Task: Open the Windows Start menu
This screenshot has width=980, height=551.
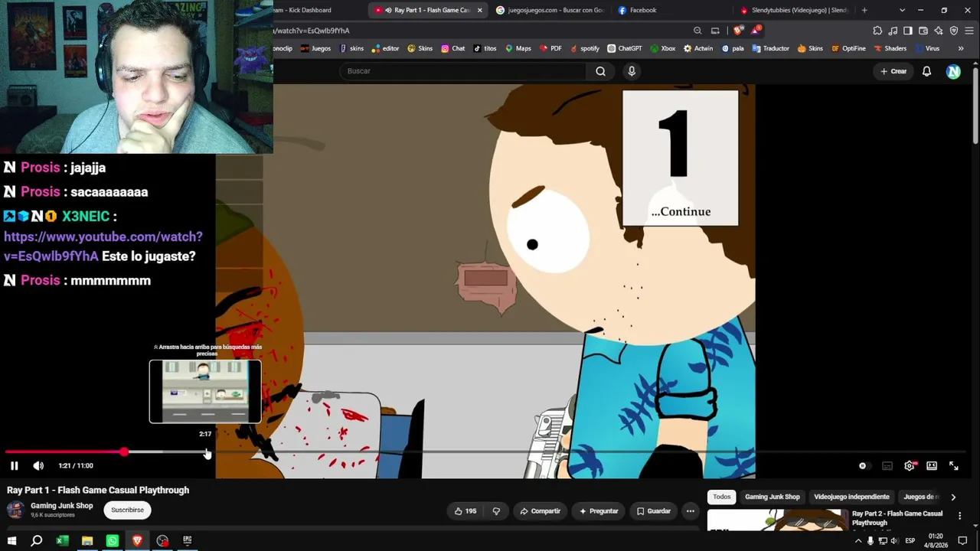Action: [x=11, y=541]
